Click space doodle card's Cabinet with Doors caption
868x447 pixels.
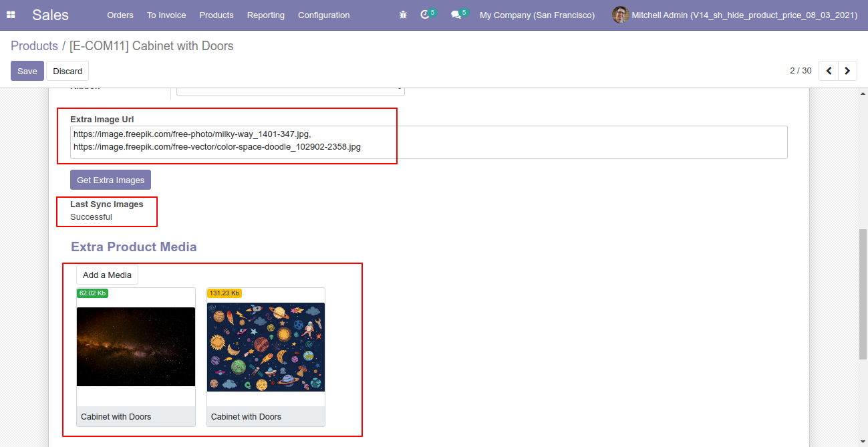(246, 416)
